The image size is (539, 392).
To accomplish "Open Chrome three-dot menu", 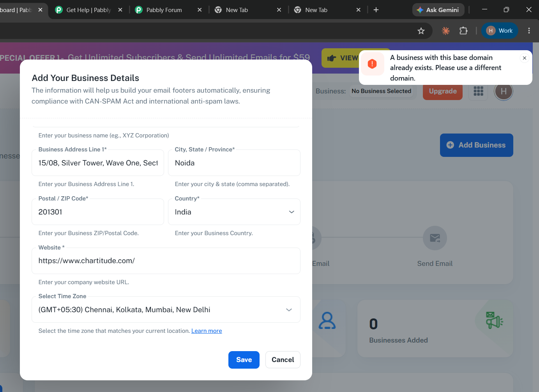I will pyautogui.click(x=529, y=31).
